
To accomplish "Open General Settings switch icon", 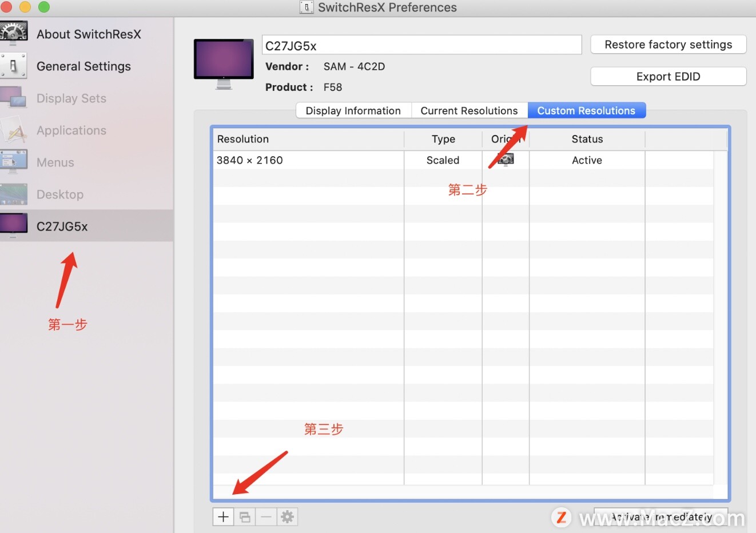I will (14, 66).
